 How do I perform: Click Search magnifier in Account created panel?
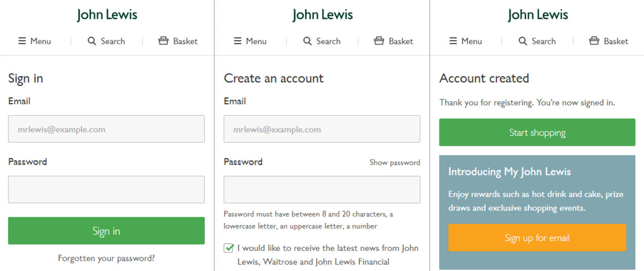pos(523,41)
